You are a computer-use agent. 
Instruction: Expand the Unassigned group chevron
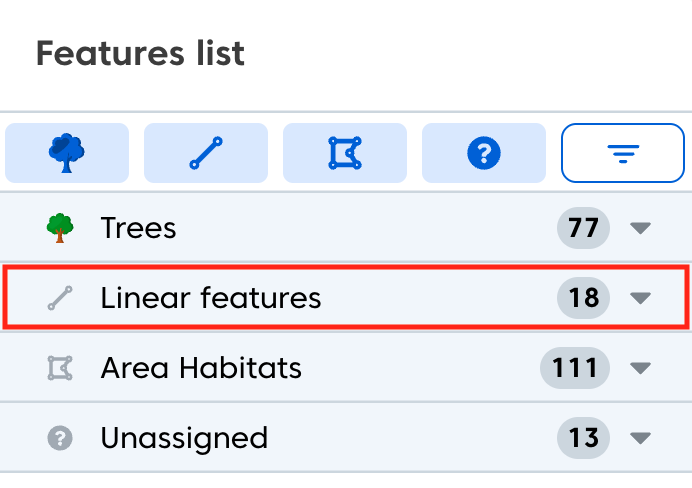coord(641,438)
